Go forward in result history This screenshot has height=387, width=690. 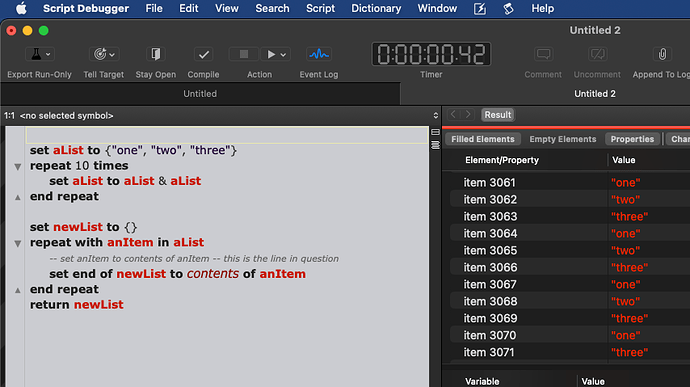point(468,114)
